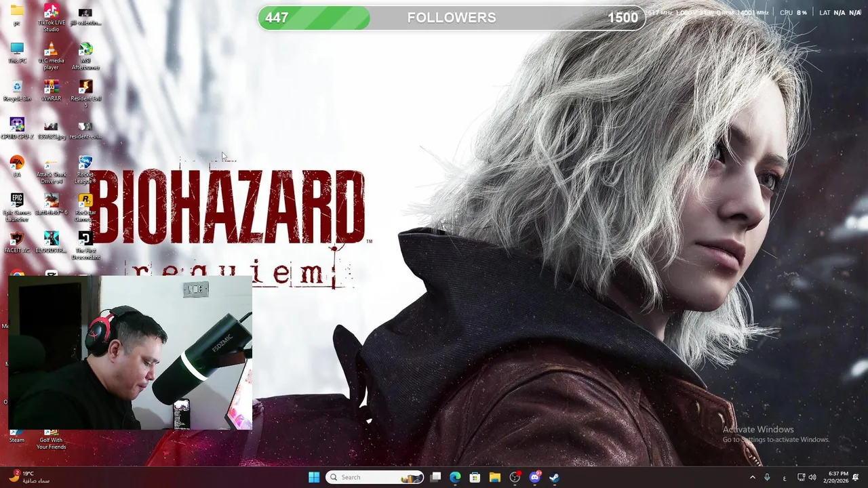Click the microphone tray icon
The height and width of the screenshot is (488, 868).
tap(767, 477)
